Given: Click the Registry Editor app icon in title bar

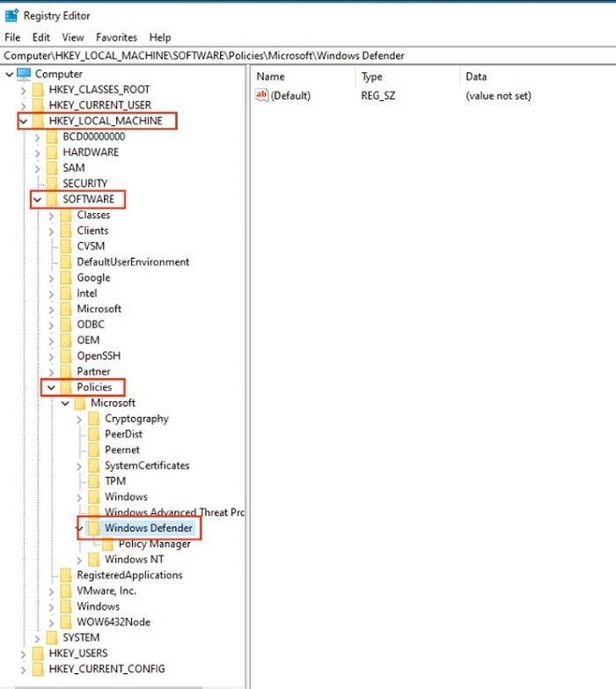Looking at the screenshot, I should pos(11,15).
